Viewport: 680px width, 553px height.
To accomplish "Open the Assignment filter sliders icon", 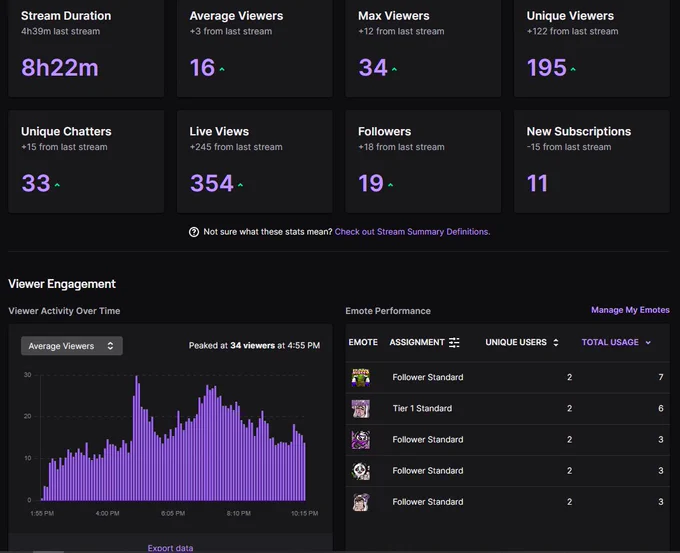I will pyautogui.click(x=454, y=343).
